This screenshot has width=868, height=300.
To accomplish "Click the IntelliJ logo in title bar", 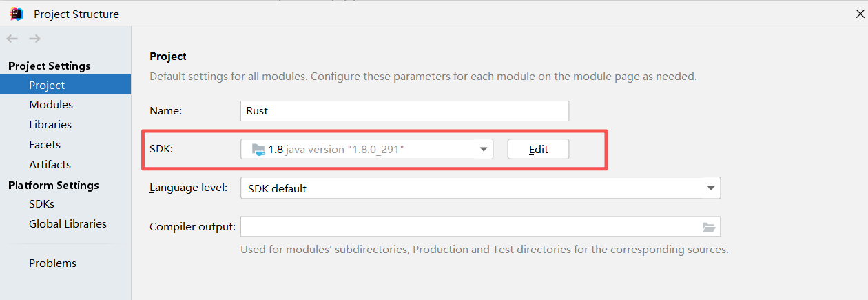I will 17,14.
